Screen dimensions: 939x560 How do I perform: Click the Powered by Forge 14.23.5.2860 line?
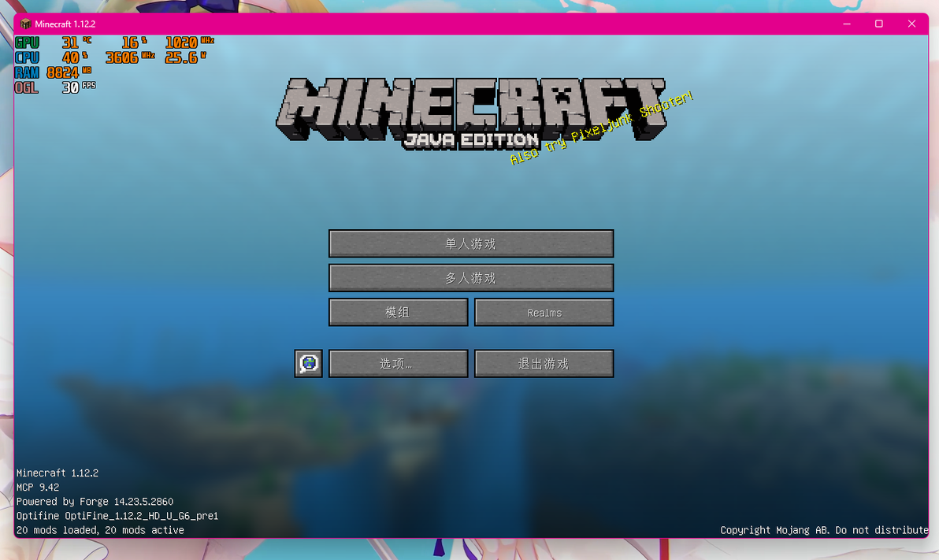95,501
